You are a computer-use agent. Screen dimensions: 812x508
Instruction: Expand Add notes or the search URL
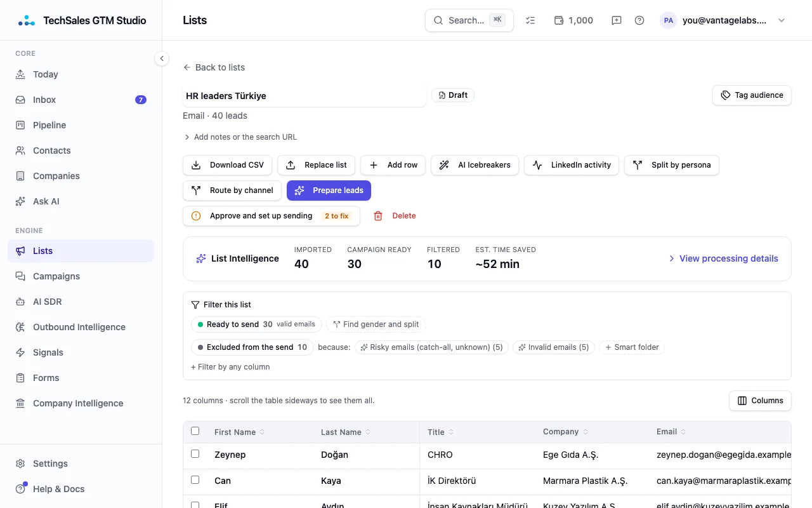240,137
